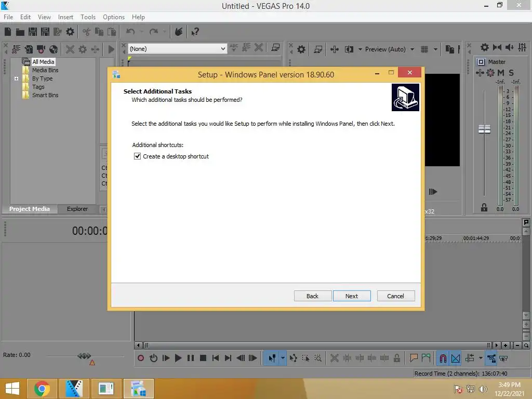This screenshot has height=399, width=532.
Task: Click Next in Setup wizard
Action: pyautogui.click(x=352, y=296)
